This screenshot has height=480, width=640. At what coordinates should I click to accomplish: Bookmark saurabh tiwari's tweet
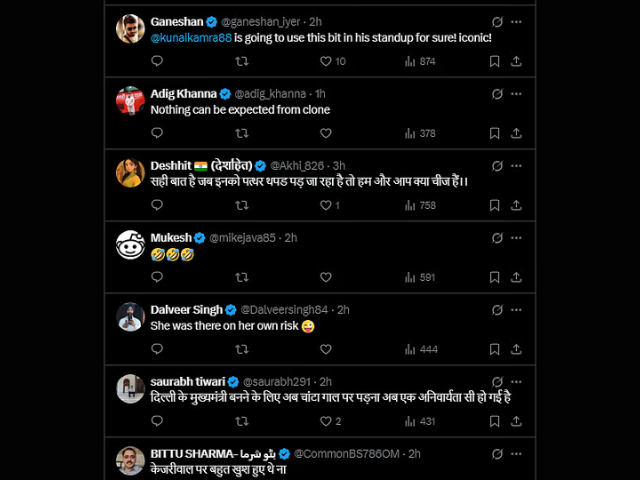(x=495, y=421)
